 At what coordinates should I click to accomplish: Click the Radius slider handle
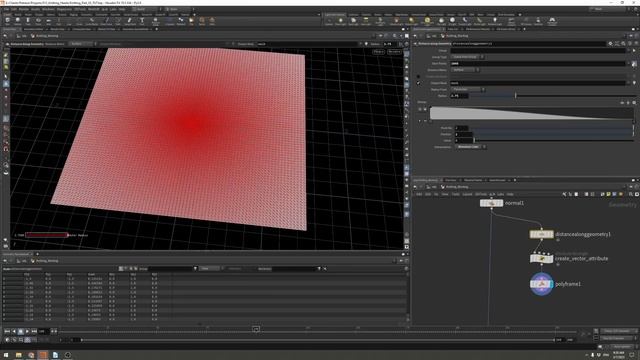(x=516, y=96)
